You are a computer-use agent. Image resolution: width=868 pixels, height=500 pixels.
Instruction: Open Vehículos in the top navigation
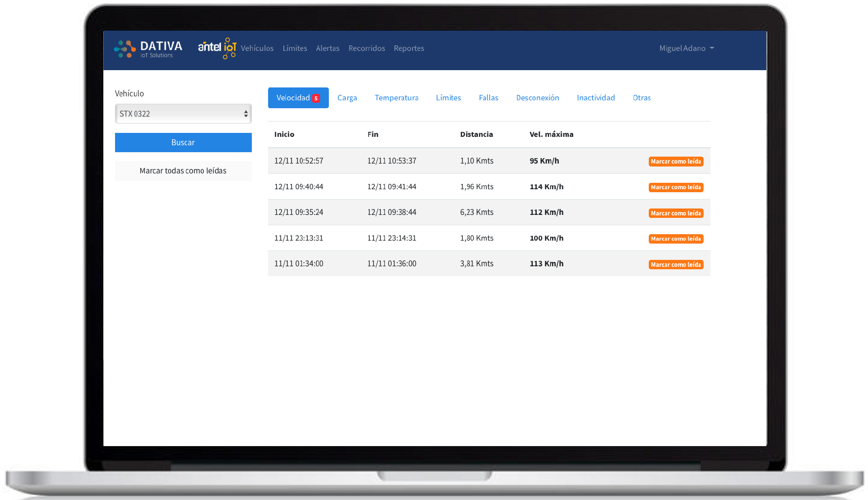point(257,48)
